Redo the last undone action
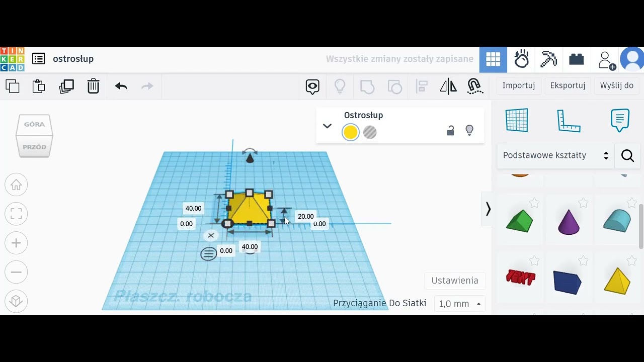Screen dimensions: 644x362 click(147, 86)
